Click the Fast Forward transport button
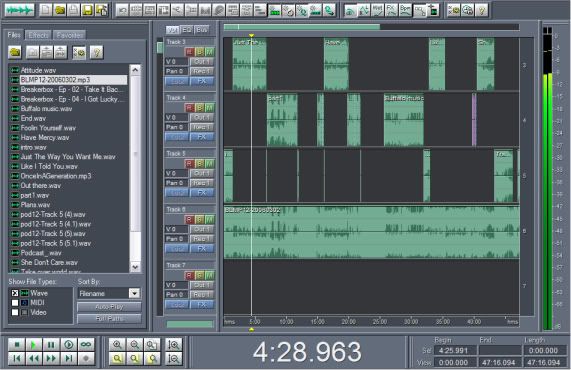This screenshot has width=571, height=370. click(x=51, y=359)
